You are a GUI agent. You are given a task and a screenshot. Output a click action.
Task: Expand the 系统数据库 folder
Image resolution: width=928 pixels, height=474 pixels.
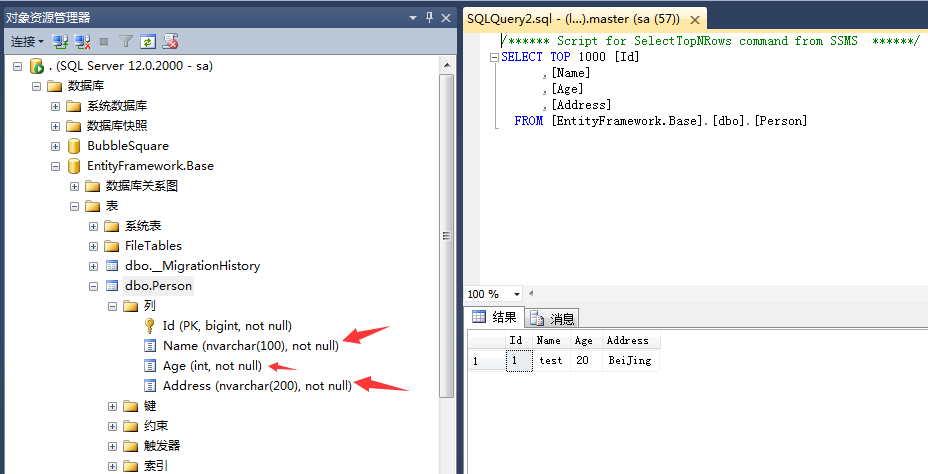click(x=55, y=106)
